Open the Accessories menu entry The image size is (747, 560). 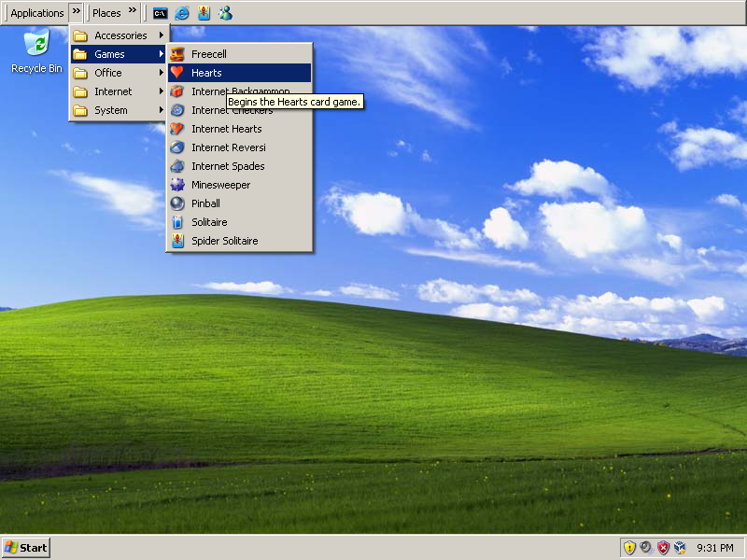click(119, 35)
